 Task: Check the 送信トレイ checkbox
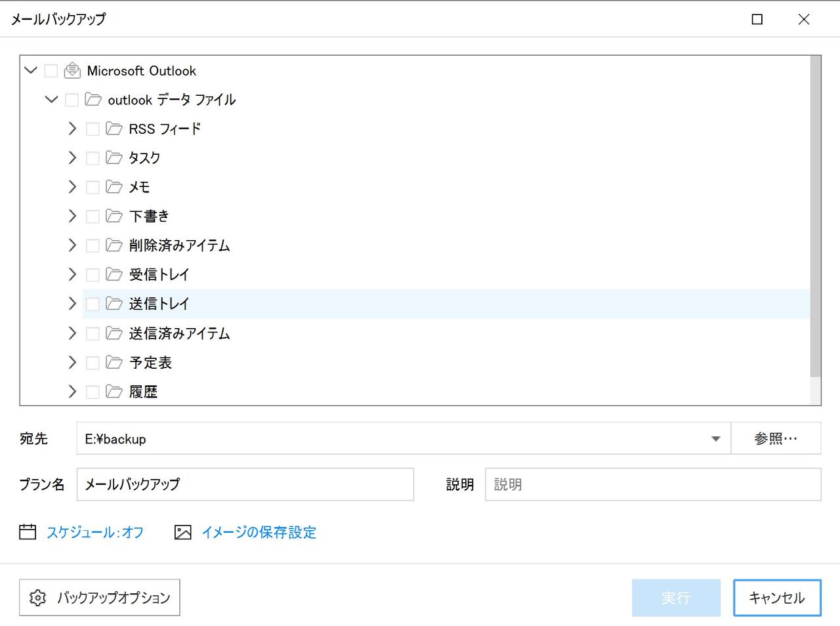pyautogui.click(x=93, y=304)
